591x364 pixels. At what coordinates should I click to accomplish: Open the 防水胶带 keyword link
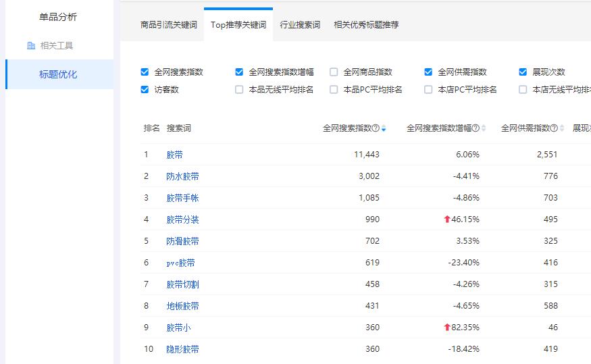(x=182, y=176)
